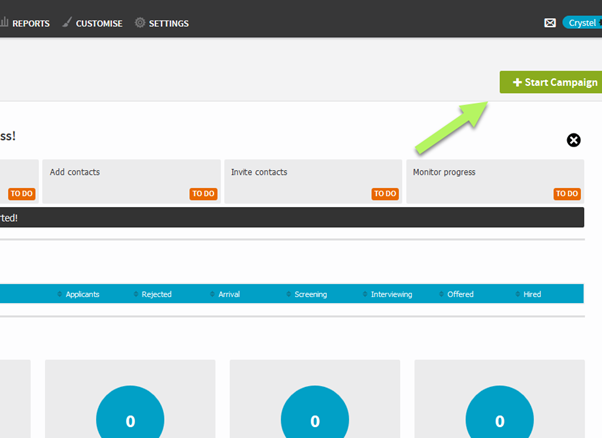Open the Reports menu
The width and height of the screenshot is (602, 438).
(30, 23)
